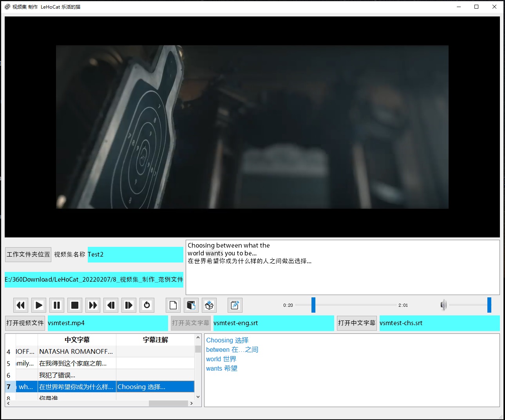
Task: Click the 'Choosing 选择' annotation line
Action: coord(227,340)
